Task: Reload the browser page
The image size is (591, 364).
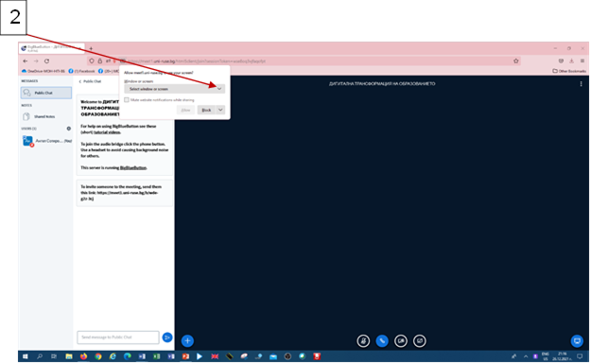Action: 46,61
